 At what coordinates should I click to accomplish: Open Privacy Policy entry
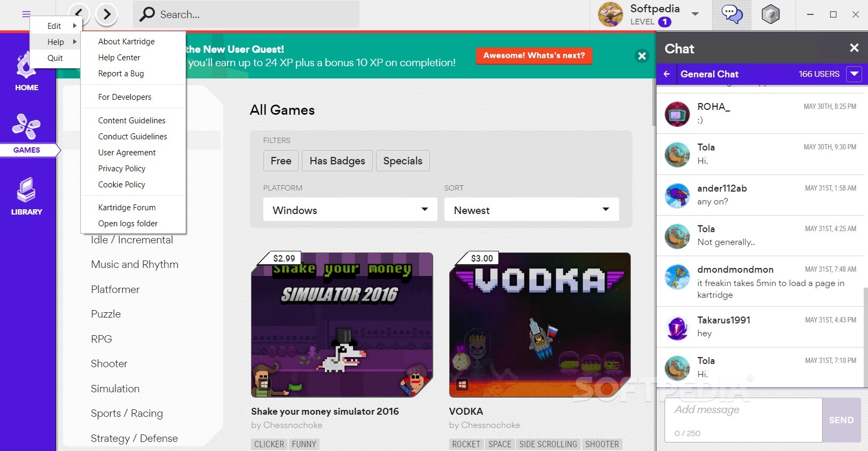pyautogui.click(x=133, y=168)
